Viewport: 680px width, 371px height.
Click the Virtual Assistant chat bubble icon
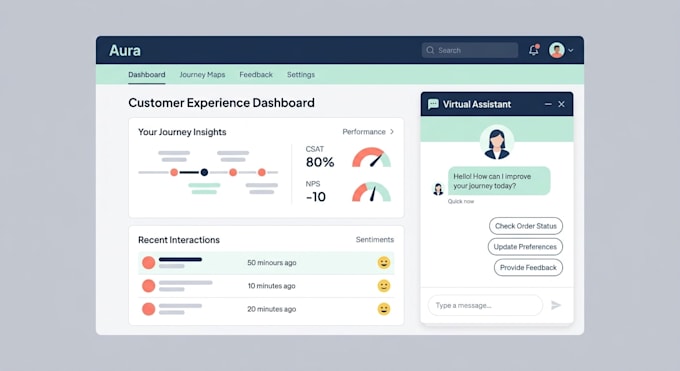pos(433,104)
